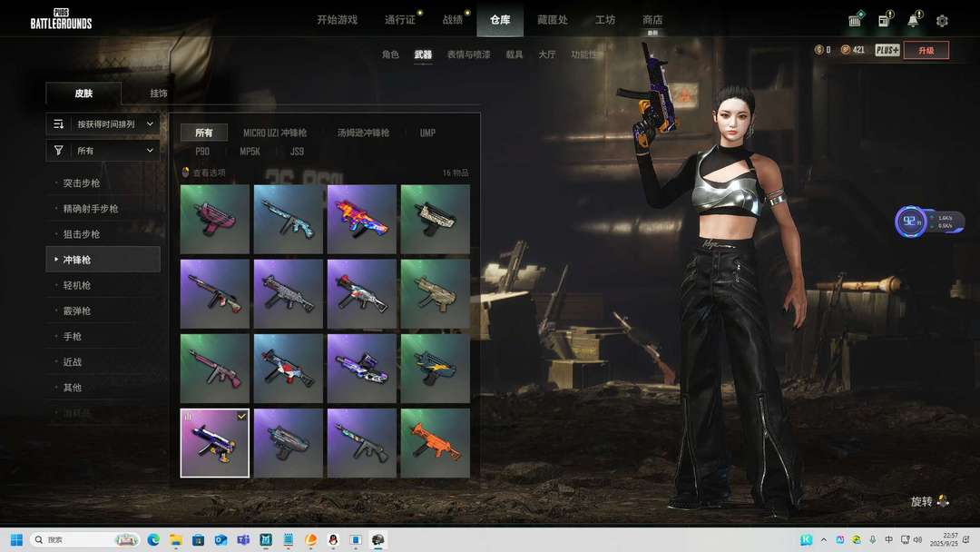Screen dimensions: 980x552
Task: Open the 藏匿处 tab
Action: 553,20
